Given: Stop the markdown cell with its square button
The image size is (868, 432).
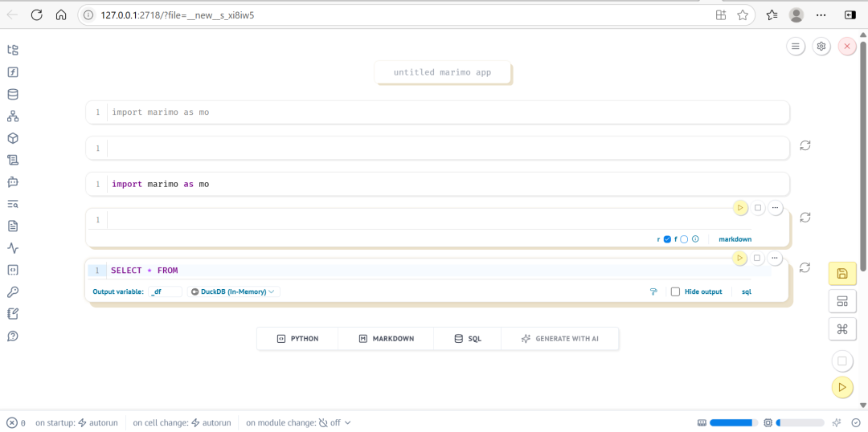Looking at the screenshot, I should (758, 208).
